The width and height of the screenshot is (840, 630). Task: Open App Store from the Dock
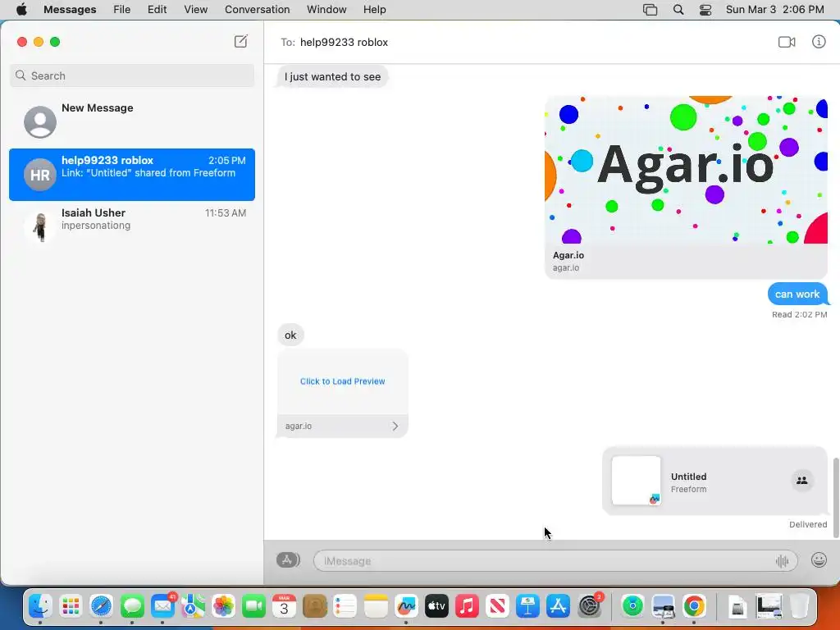click(558, 606)
